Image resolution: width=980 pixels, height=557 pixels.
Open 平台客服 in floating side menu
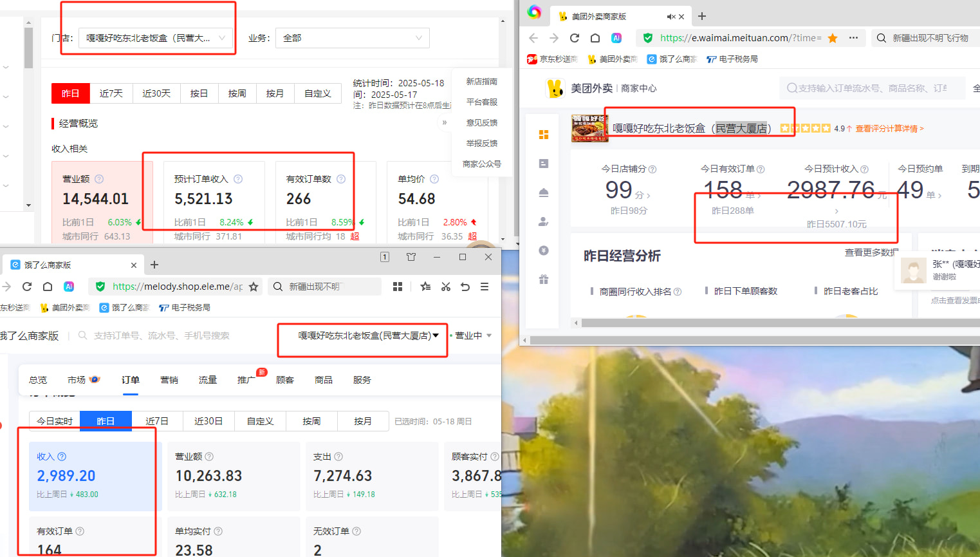coord(482,102)
